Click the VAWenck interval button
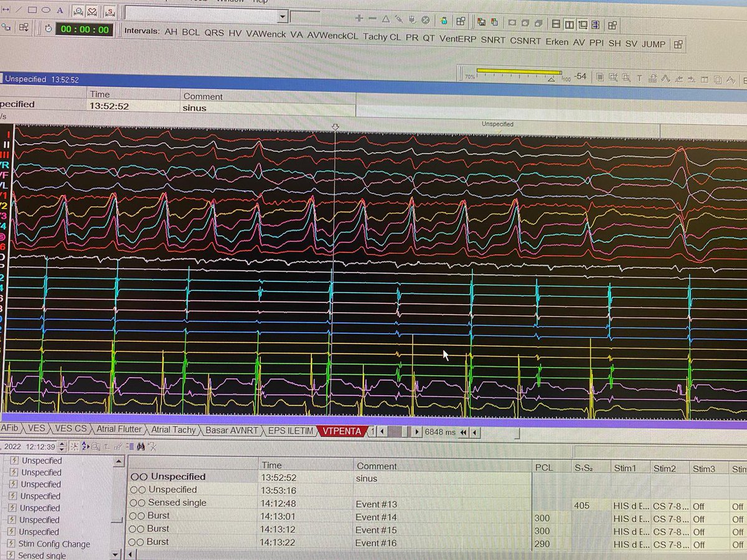The image size is (747, 560). click(266, 34)
